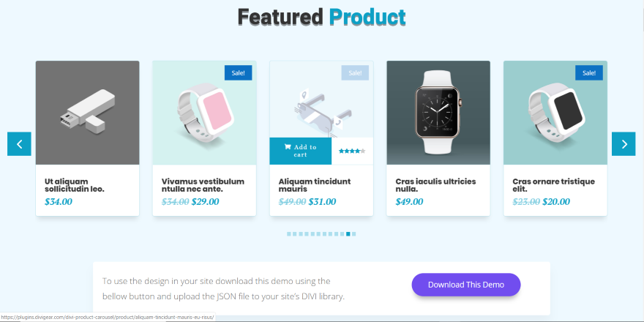Open the "Ut aliquam sollicitudin leo." title link
The height and width of the screenshot is (322, 644).
[x=75, y=185]
